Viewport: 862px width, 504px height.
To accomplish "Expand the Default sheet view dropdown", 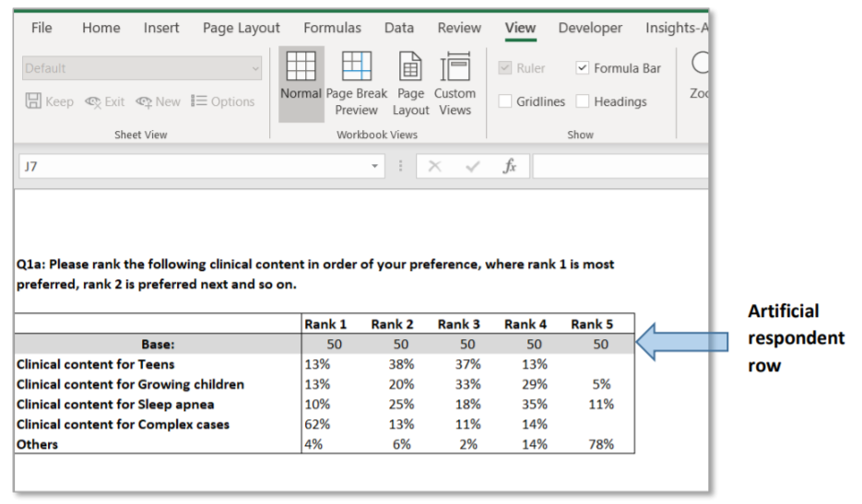I will [255, 68].
